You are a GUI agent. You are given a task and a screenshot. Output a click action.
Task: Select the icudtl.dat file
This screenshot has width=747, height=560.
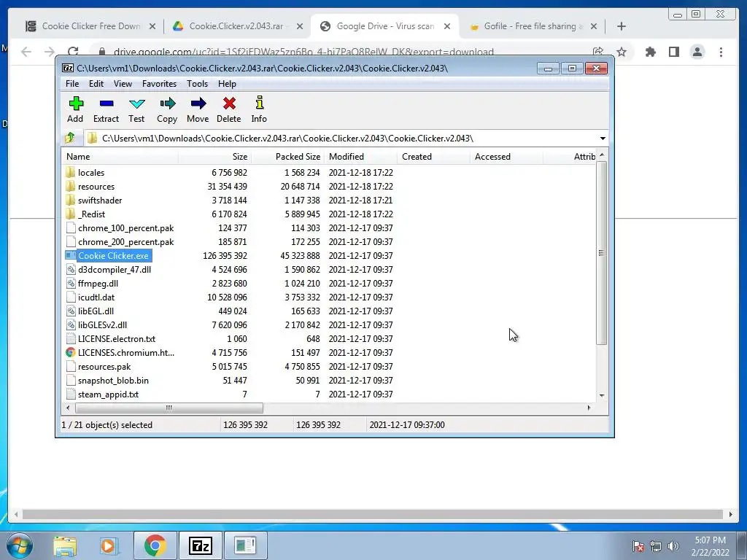click(x=96, y=297)
